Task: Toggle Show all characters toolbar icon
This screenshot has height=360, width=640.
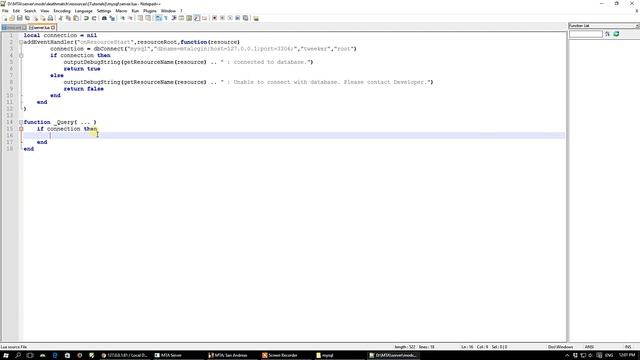Action: pos(165,18)
